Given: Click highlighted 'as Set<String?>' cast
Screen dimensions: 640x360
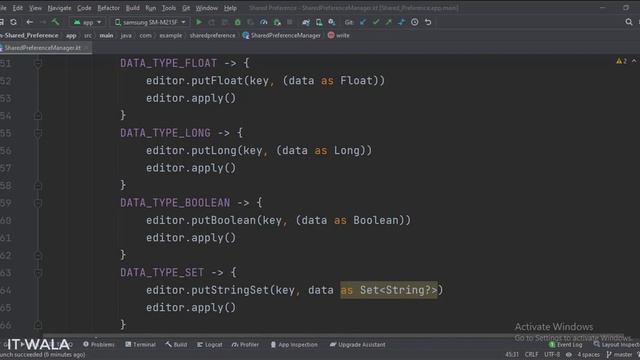Looking at the screenshot, I should click(389, 290).
